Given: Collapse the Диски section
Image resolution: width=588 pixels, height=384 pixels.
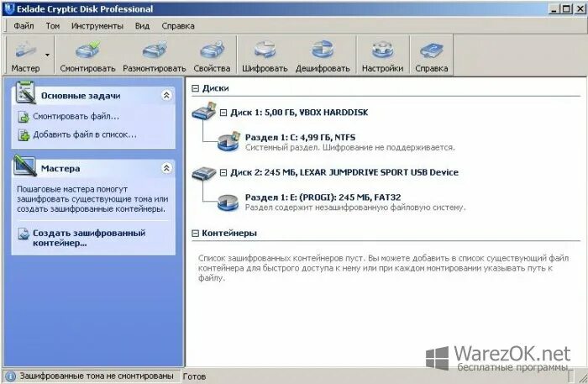Looking at the screenshot, I should (195, 88).
